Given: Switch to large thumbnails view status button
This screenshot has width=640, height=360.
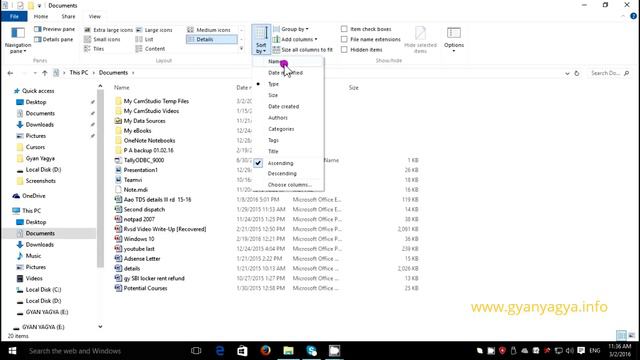Looking at the screenshot, I should (632, 336).
